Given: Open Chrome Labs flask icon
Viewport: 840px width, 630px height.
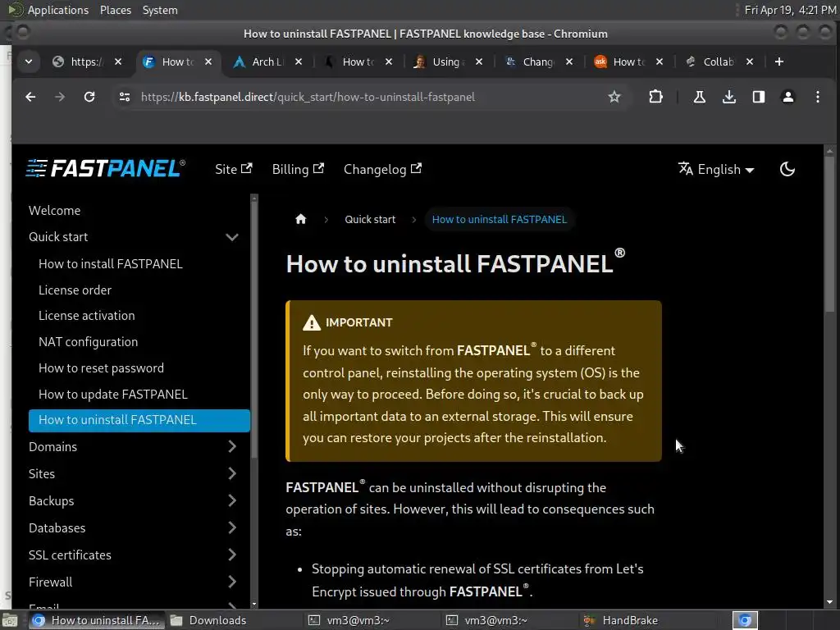Looking at the screenshot, I should pos(699,97).
